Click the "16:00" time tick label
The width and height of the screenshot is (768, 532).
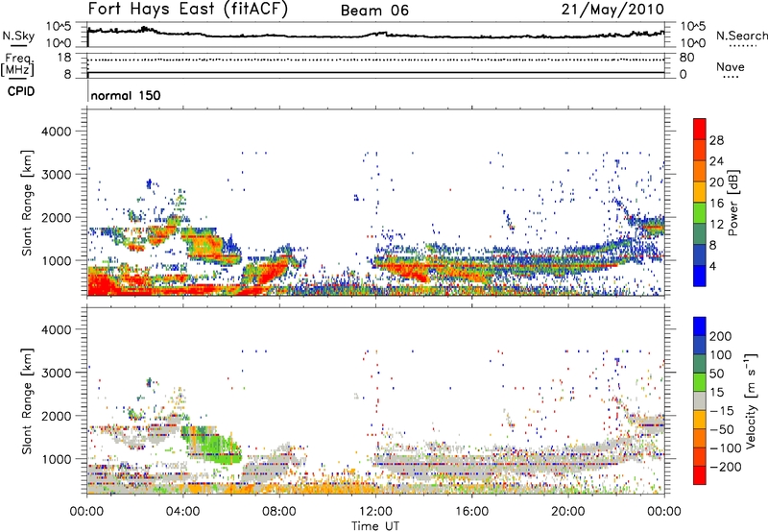coord(471,512)
